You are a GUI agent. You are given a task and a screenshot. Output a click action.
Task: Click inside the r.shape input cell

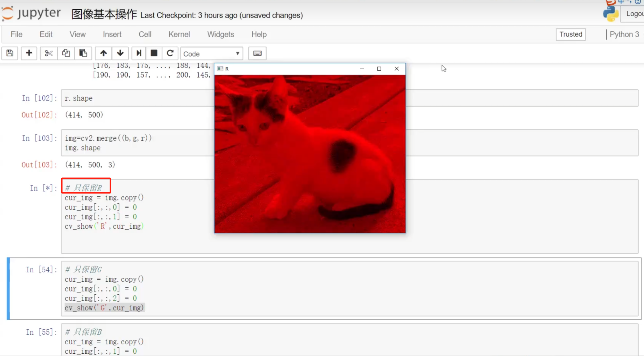pos(137,98)
